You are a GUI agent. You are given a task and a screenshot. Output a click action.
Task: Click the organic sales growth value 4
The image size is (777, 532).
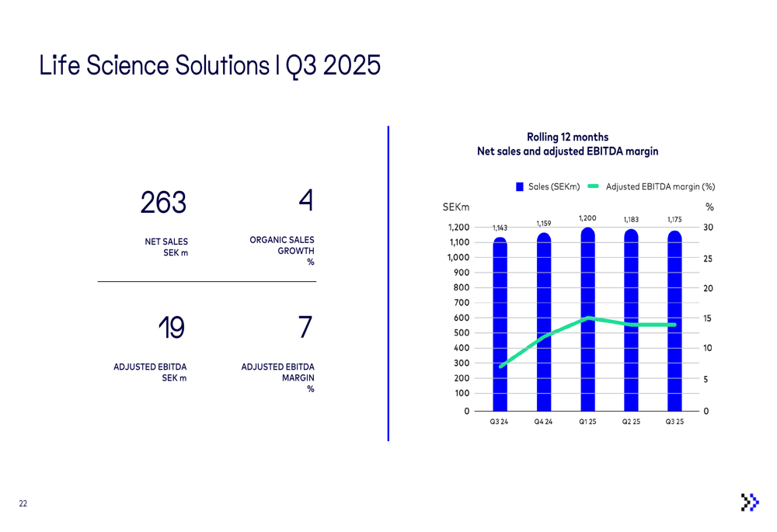305,200
